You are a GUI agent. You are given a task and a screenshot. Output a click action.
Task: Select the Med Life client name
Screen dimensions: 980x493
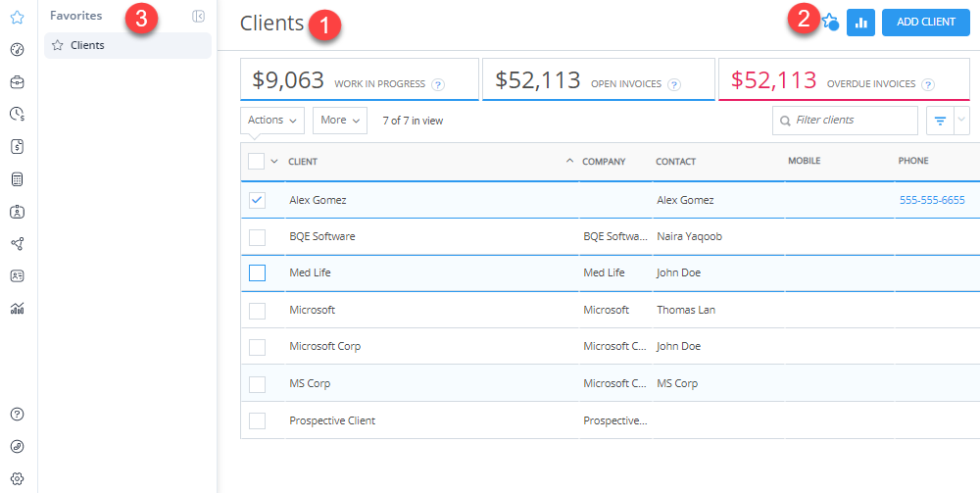pyautogui.click(x=310, y=272)
